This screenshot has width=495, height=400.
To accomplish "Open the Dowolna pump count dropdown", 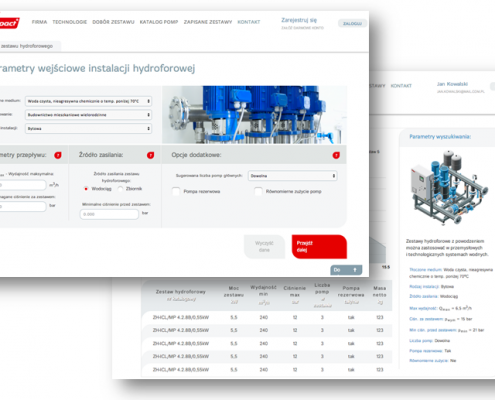I will [292, 176].
